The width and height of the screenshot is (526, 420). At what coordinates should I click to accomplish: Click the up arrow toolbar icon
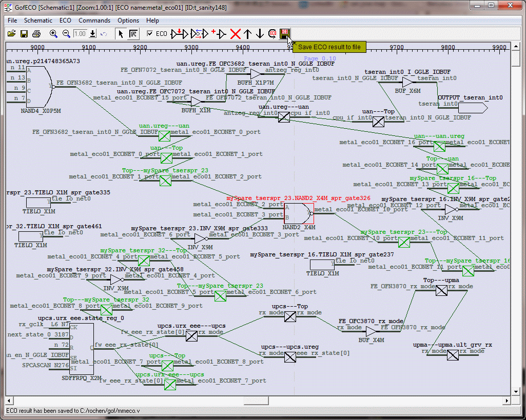(248, 34)
